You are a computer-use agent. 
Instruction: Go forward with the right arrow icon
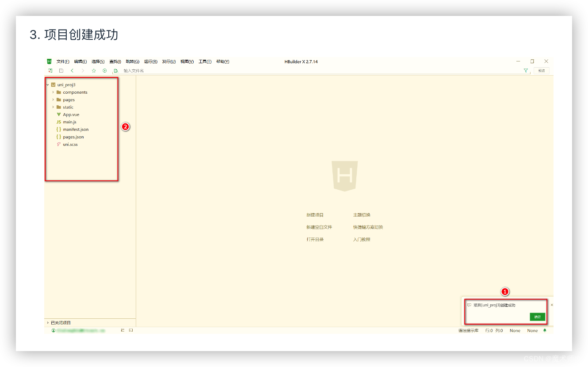83,71
